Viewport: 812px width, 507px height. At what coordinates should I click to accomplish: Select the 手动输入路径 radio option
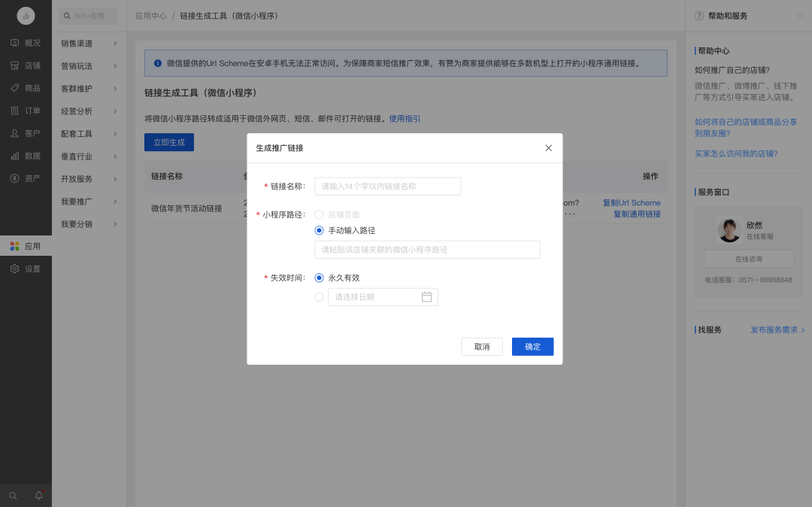pyautogui.click(x=319, y=230)
